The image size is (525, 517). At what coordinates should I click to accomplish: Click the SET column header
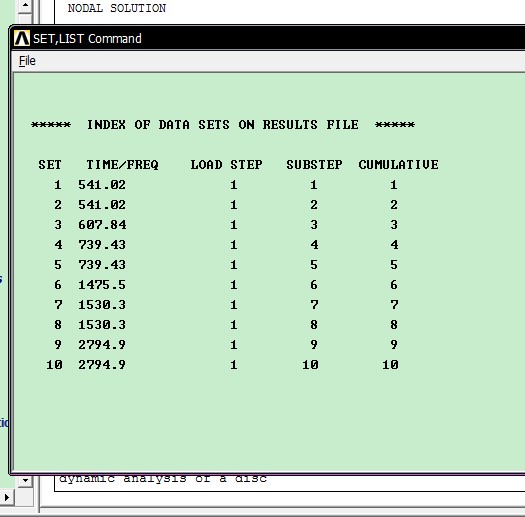(x=50, y=165)
